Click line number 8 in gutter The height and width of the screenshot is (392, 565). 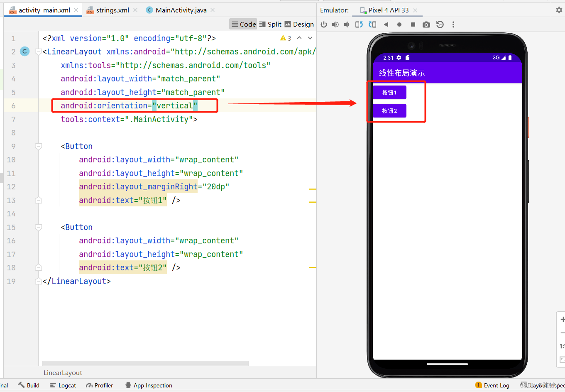click(13, 133)
